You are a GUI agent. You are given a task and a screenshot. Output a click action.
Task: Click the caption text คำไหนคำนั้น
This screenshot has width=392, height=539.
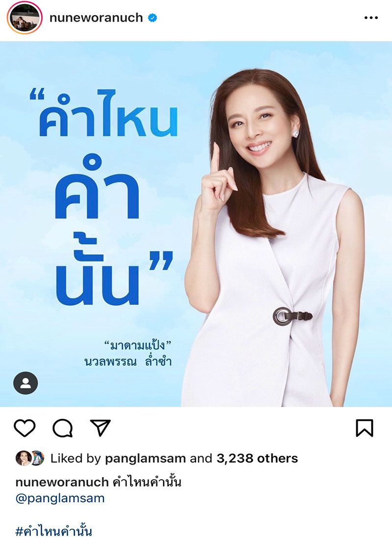click(x=147, y=482)
